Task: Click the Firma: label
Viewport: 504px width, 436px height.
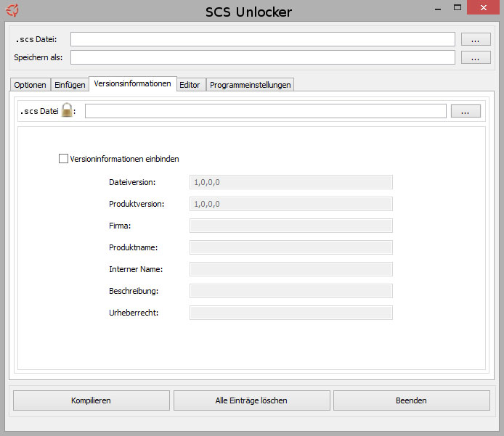Action: pos(120,226)
